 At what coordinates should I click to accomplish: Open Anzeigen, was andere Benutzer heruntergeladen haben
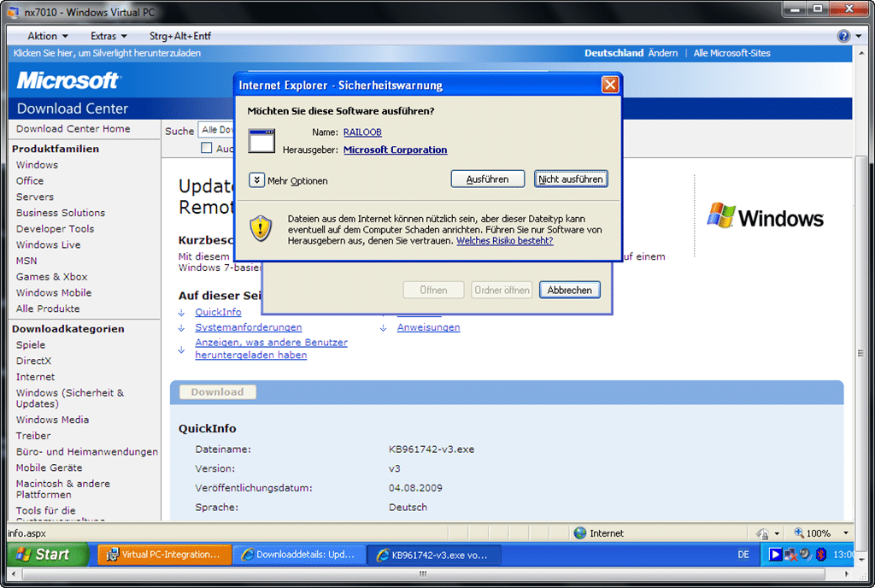pos(271,349)
